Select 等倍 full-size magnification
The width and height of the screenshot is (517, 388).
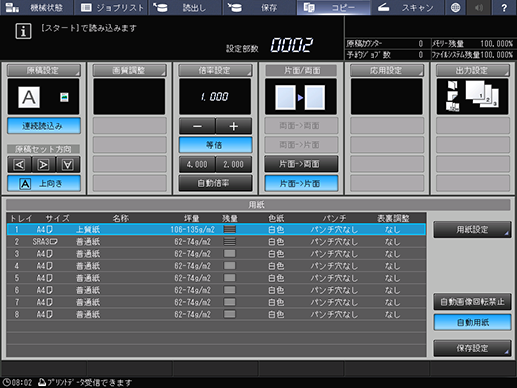(215, 145)
